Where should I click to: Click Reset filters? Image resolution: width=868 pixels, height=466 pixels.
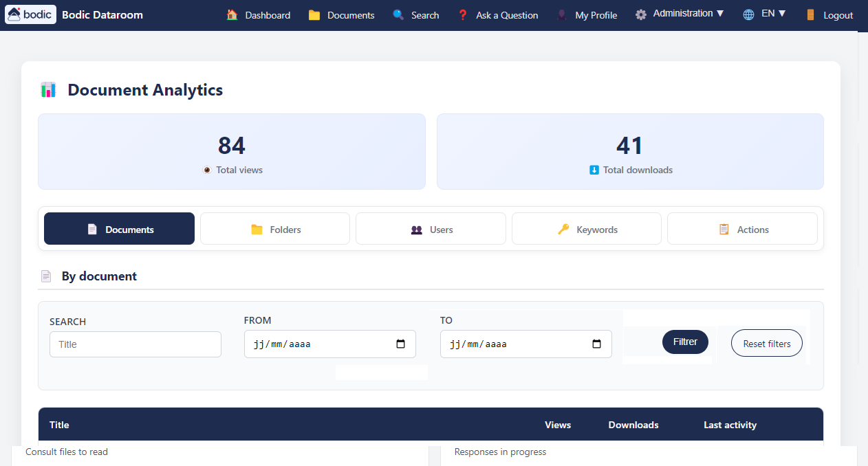(766, 342)
